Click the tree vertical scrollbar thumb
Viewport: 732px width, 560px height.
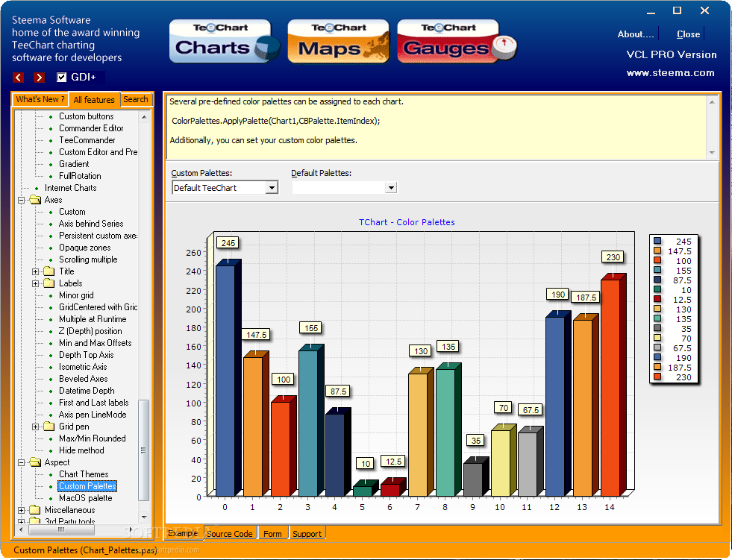click(144, 450)
